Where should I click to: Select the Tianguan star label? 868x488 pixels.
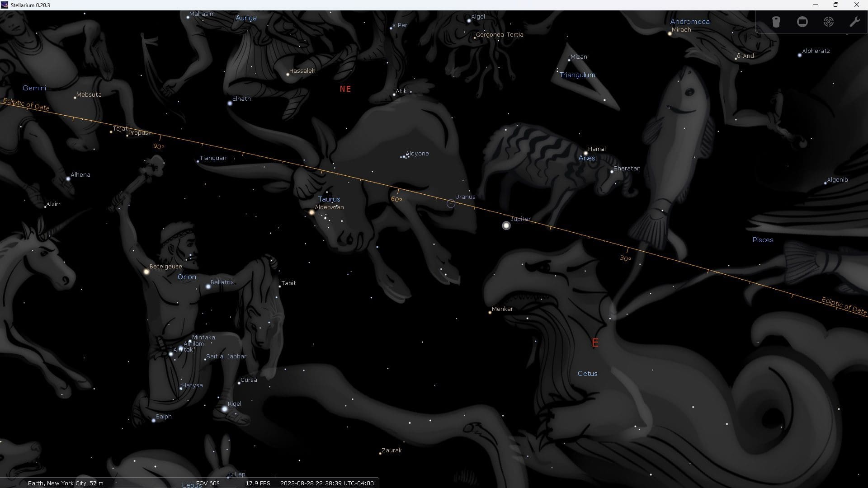click(x=212, y=158)
